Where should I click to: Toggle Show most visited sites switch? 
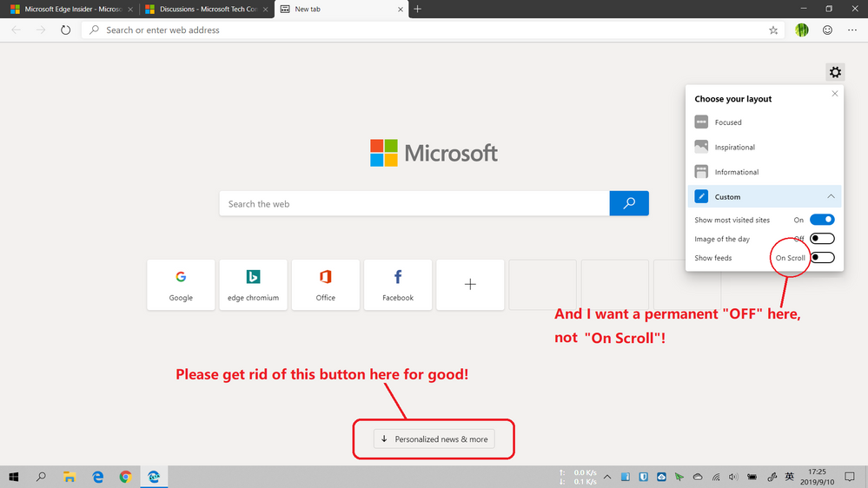tap(822, 220)
